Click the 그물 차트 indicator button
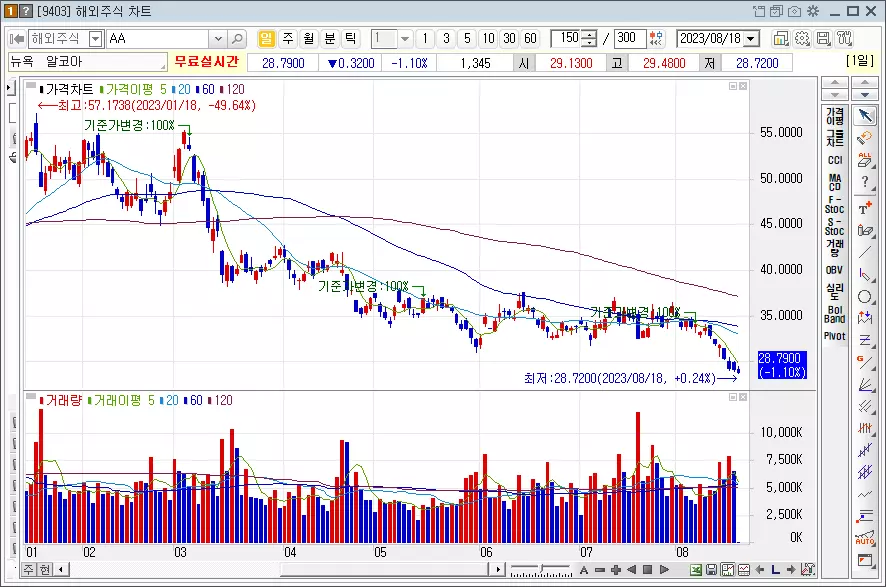This screenshot has width=886, height=587. click(835, 138)
